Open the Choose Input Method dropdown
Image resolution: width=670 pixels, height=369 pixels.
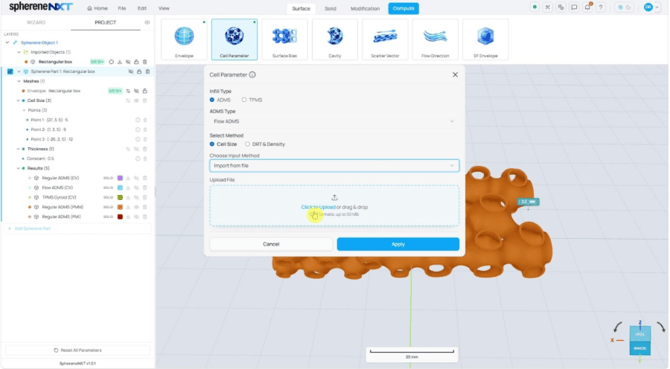334,166
